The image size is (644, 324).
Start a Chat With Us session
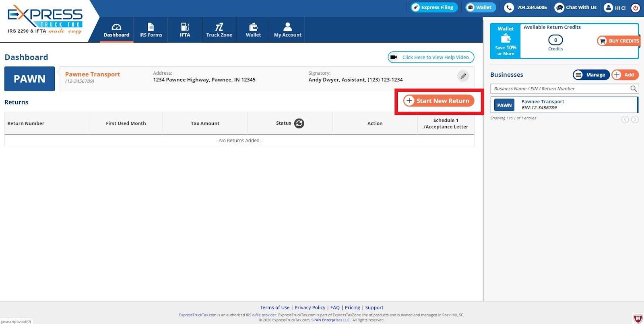tap(576, 7)
